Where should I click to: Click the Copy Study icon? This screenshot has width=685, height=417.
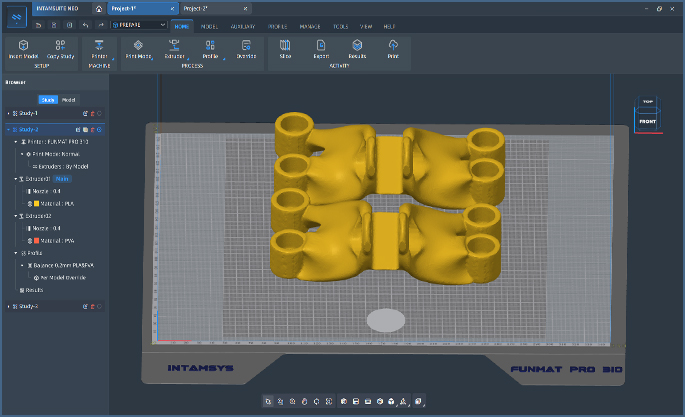click(x=61, y=46)
